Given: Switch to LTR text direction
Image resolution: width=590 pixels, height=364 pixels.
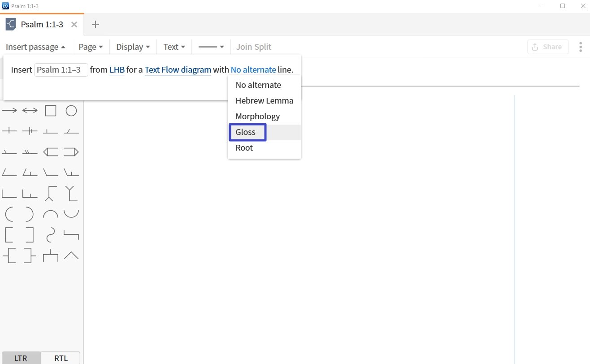Looking at the screenshot, I should coord(21,358).
